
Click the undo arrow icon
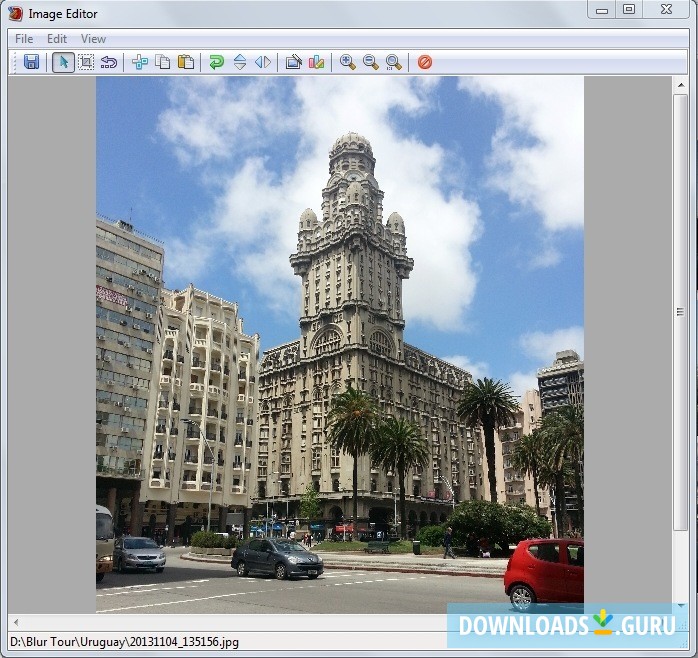(x=109, y=62)
